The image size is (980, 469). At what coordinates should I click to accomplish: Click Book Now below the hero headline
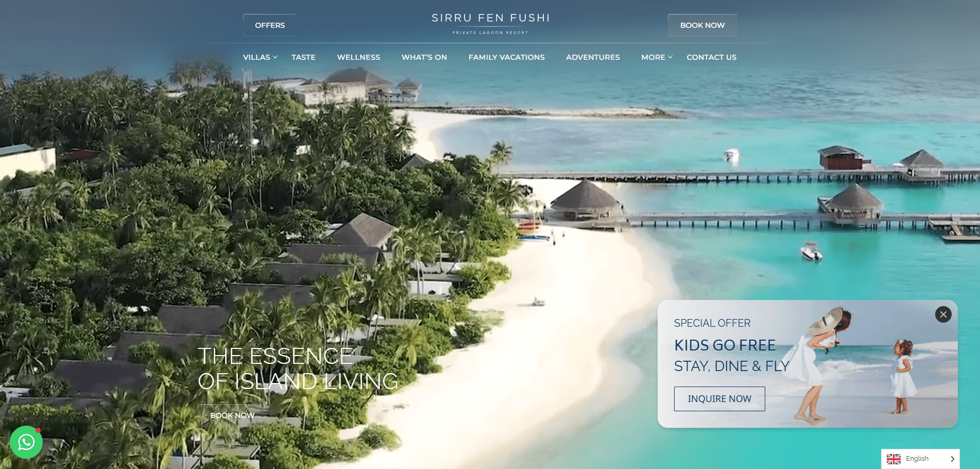point(232,415)
